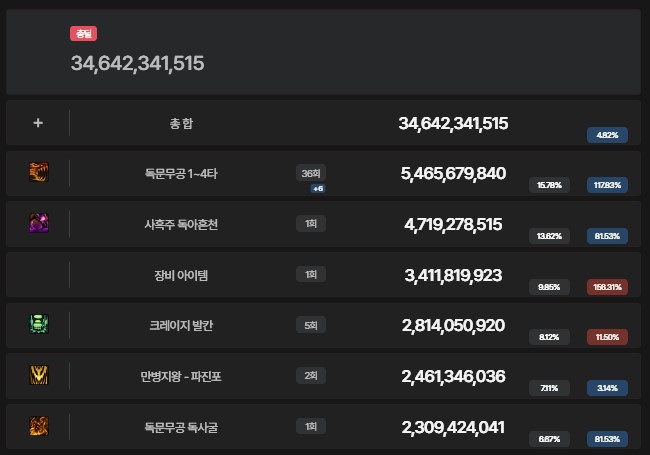The width and height of the screenshot is (650, 455).
Task: Click the 독문무공 1~4타 skill icon
Action: (38, 173)
